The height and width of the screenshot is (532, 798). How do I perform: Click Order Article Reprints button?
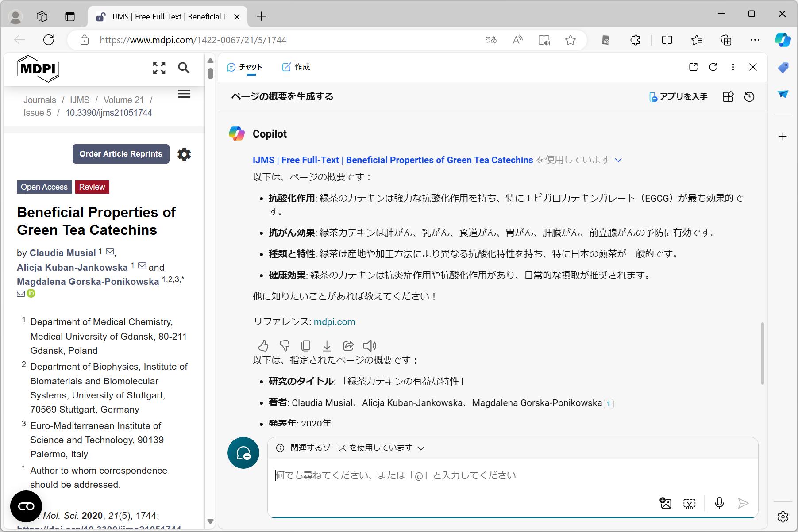[121, 154]
